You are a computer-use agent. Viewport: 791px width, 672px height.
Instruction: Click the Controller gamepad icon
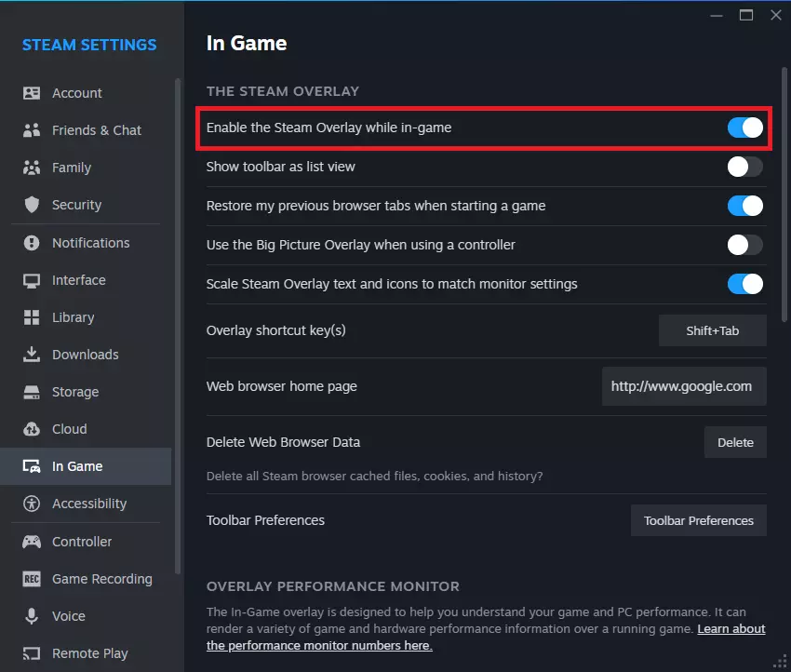coord(32,542)
